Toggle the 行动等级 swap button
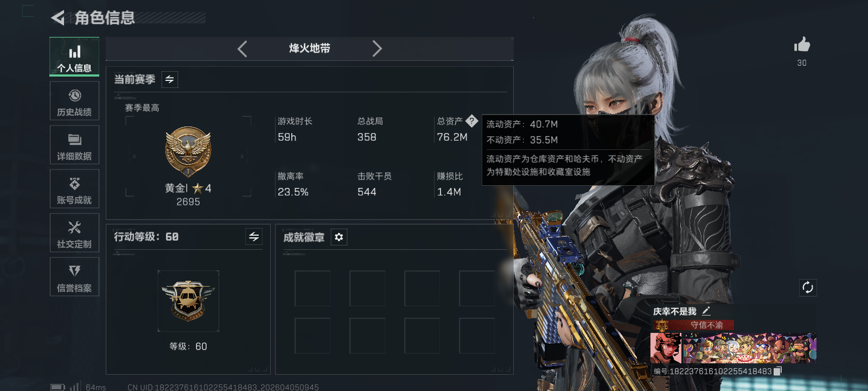868x391 pixels. pyautogui.click(x=254, y=236)
